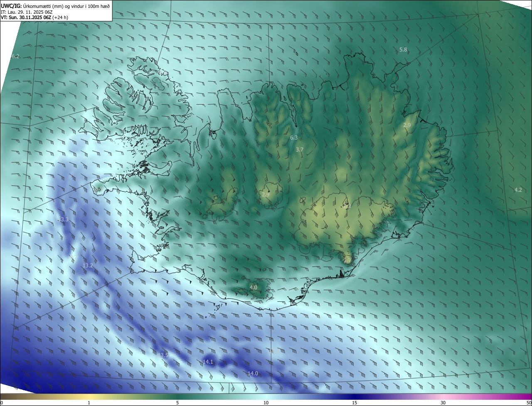Click the '10' tick on the color scale
The width and height of the screenshot is (532, 406).
tap(266, 403)
